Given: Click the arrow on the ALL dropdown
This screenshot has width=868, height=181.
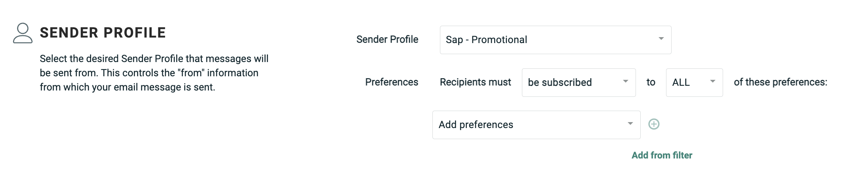Looking at the screenshot, I should [x=713, y=81].
